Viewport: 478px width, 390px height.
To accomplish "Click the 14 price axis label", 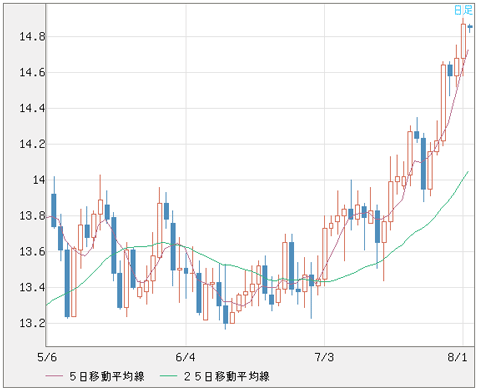I will (x=39, y=180).
